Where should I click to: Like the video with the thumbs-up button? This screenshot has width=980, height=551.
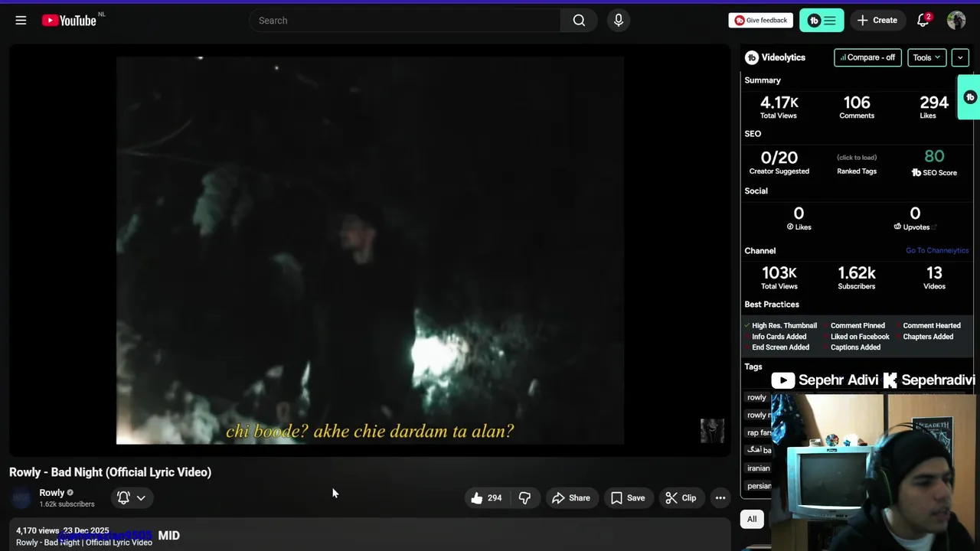pos(486,498)
